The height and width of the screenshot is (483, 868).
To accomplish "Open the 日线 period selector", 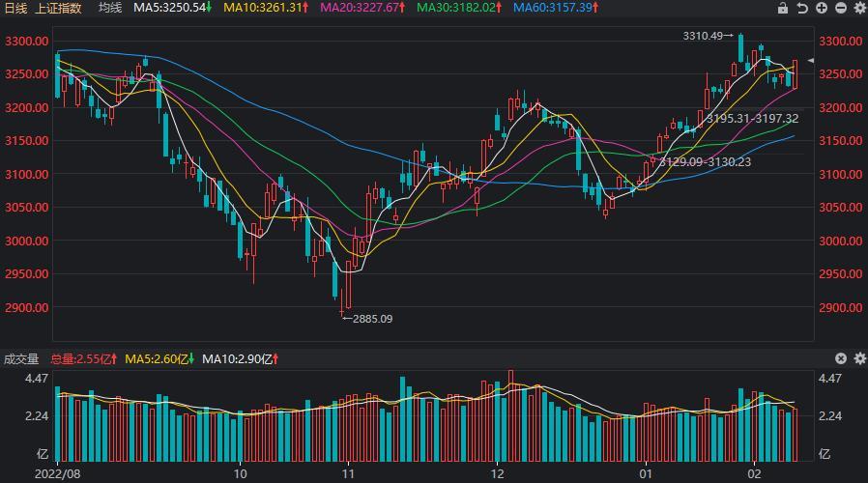I will pos(15,8).
